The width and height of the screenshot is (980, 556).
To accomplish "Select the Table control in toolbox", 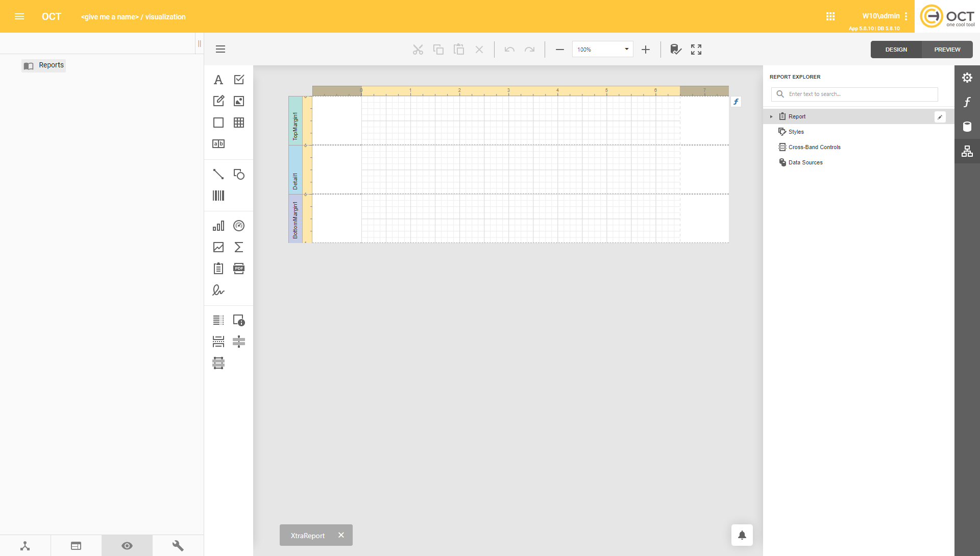I will pos(239,123).
